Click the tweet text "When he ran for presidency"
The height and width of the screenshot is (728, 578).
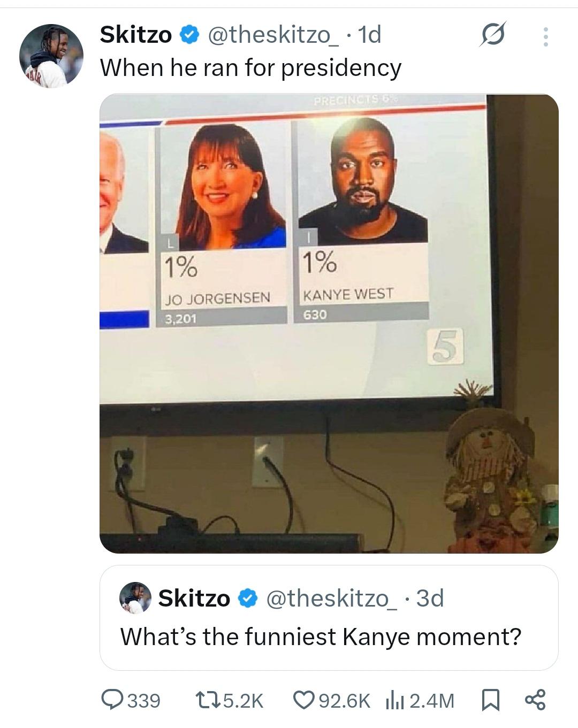[250, 68]
